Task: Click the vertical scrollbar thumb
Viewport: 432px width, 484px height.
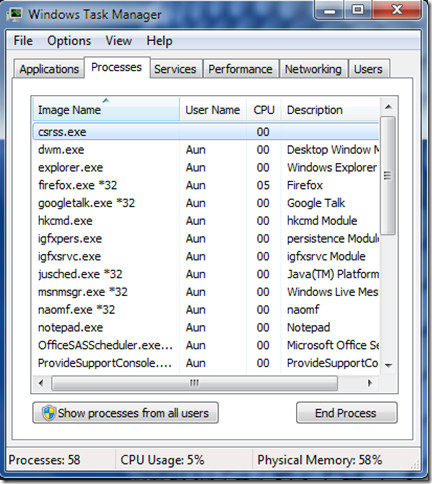Action: point(388,175)
